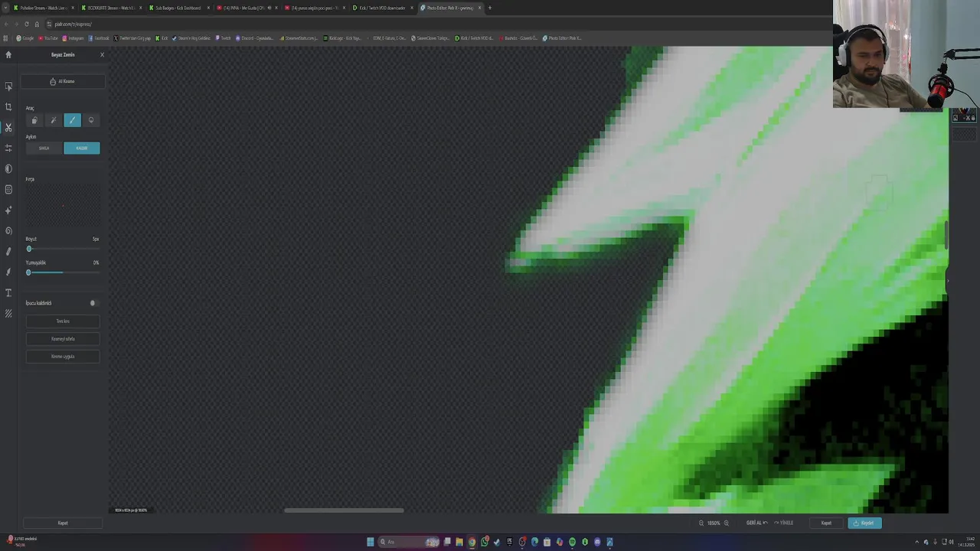Open the Twitch bookmark
The height and width of the screenshot is (551, 980).
tap(224, 38)
